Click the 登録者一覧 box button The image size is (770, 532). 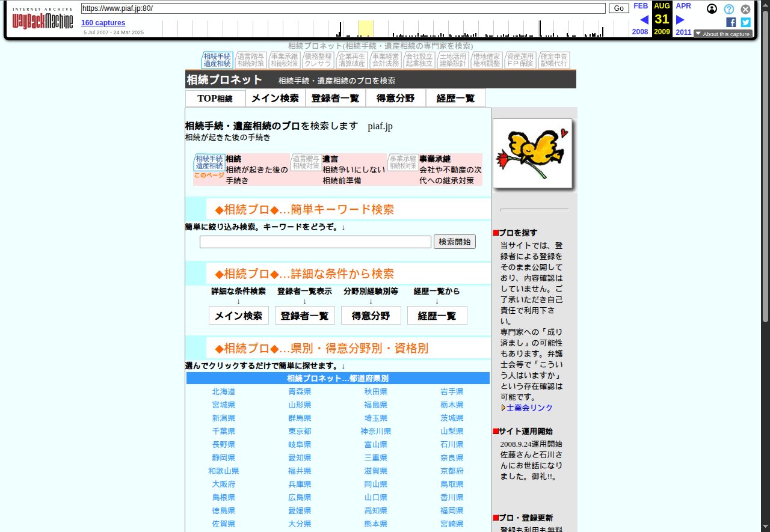(x=304, y=316)
